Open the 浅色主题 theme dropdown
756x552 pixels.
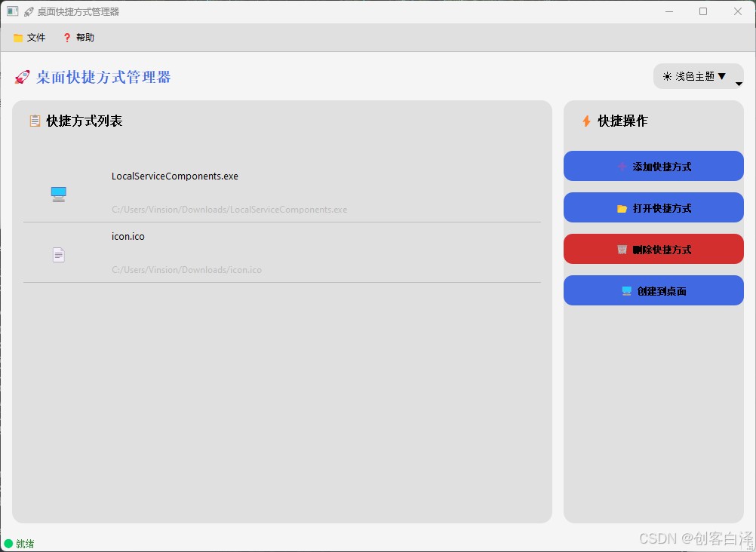point(698,76)
